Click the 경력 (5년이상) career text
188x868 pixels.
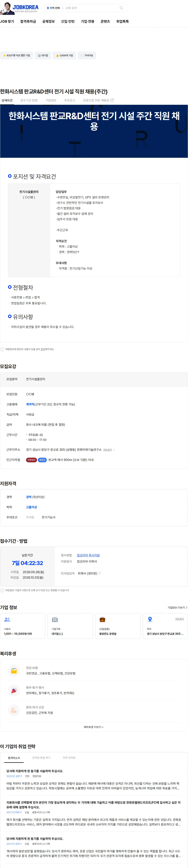[35, 497]
